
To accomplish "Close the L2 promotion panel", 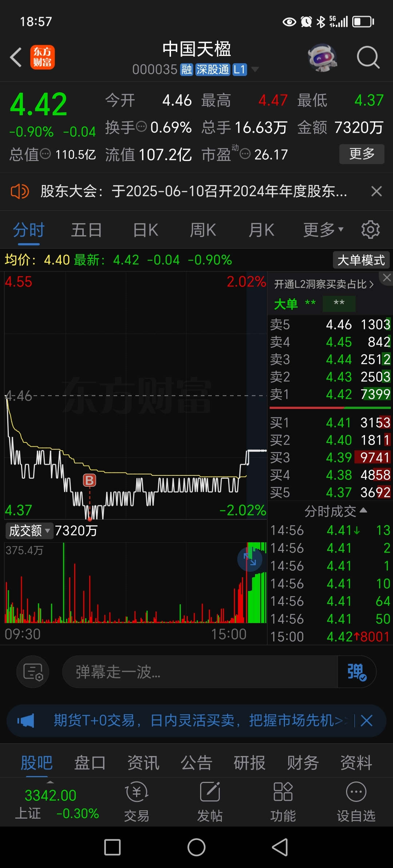I will tap(386, 278).
